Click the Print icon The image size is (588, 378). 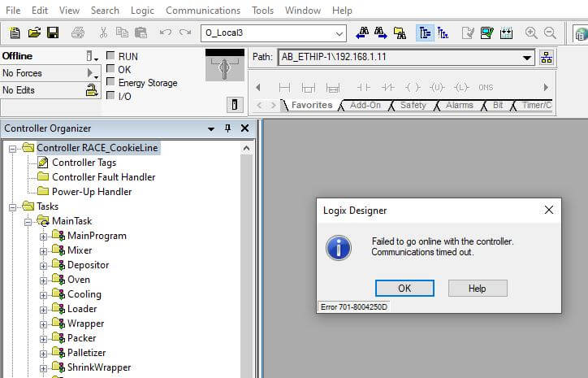(78, 33)
